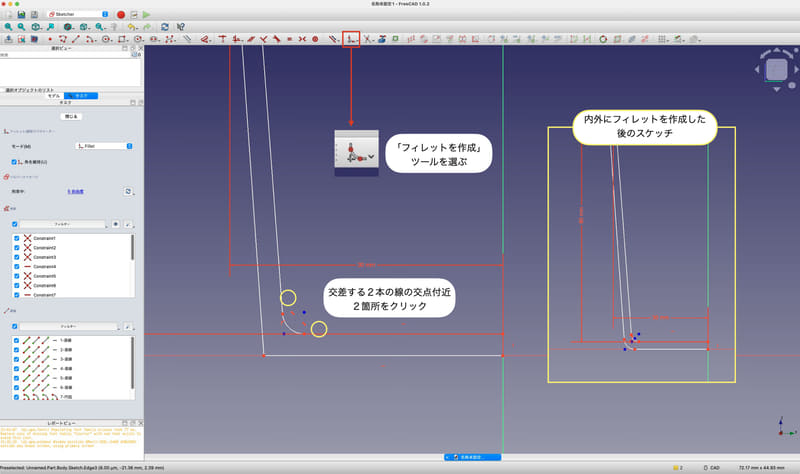Screen dimensions: 800x474
Task: Uncheck the 1-line element checkbox
Action: pos(16,340)
